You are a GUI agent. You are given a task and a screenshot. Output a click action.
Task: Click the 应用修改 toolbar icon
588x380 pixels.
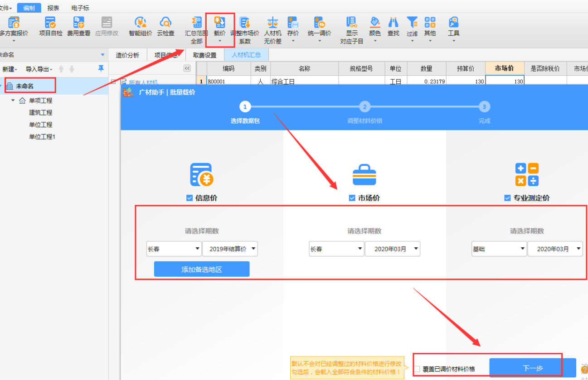click(107, 22)
